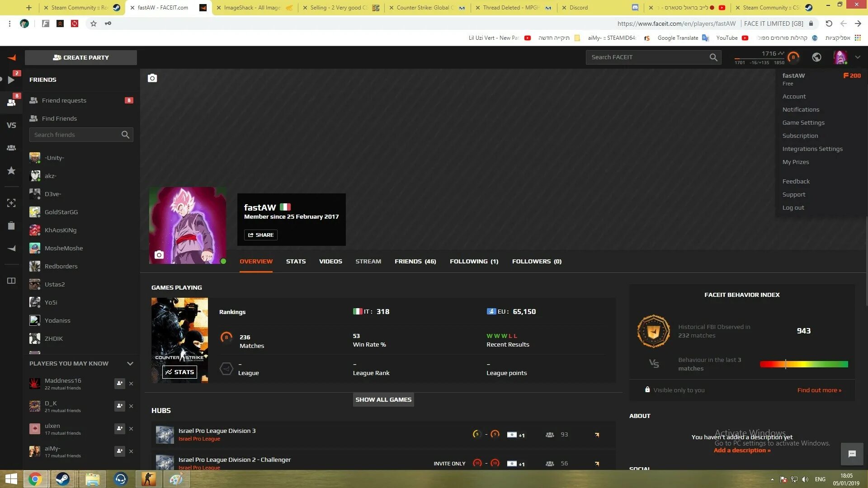The height and width of the screenshot is (488, 868).
Task: Open the VS challenges sidebar icon
Action: click(11, 125)
